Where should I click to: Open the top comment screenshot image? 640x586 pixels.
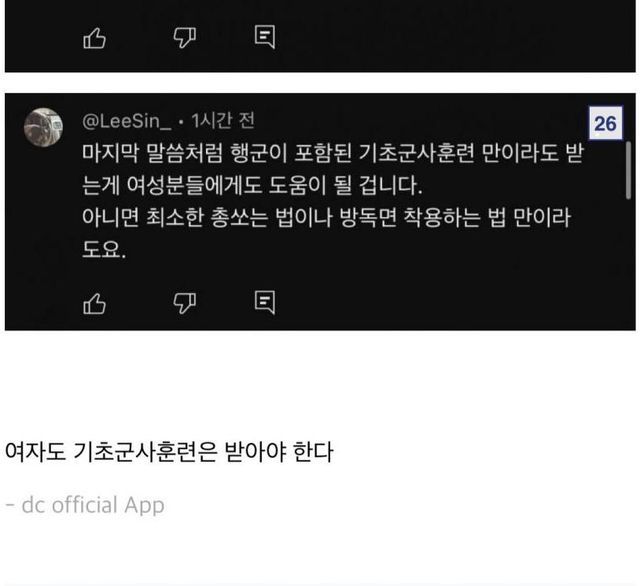tap(320, 36)
